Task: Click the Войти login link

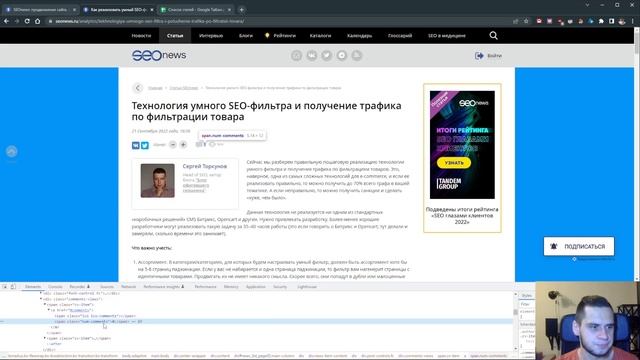Action: click(x=488, y=56)
